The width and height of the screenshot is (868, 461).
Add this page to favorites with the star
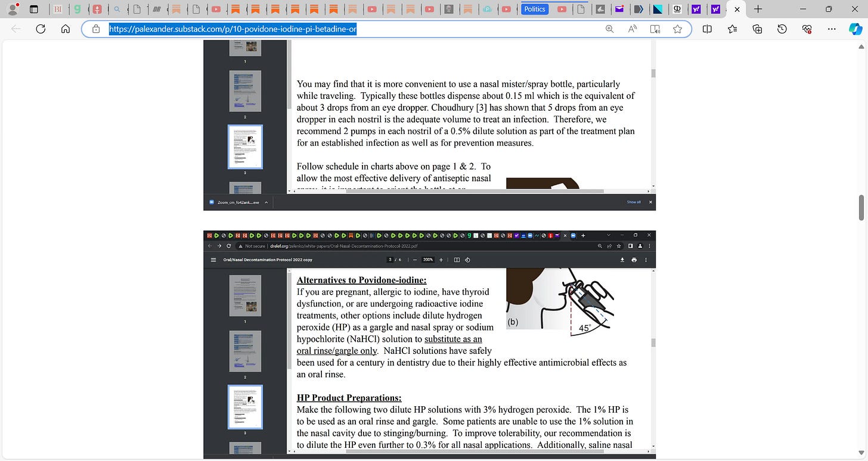pyautogui.click(x=677, y=29)
